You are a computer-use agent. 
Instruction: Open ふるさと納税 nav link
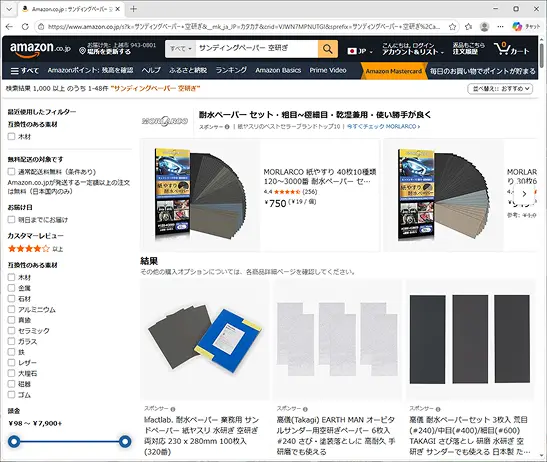click(188, 70)
